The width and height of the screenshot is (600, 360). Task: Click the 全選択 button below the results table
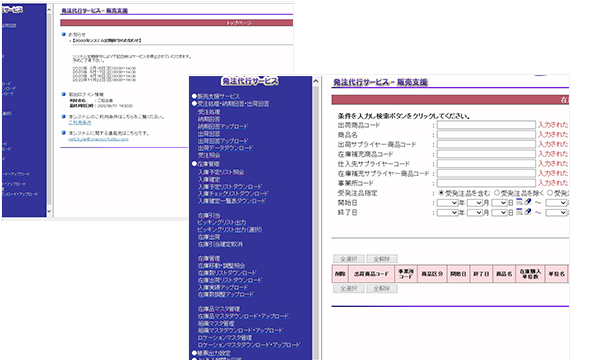pyautogui.click(x=349, y=288)
